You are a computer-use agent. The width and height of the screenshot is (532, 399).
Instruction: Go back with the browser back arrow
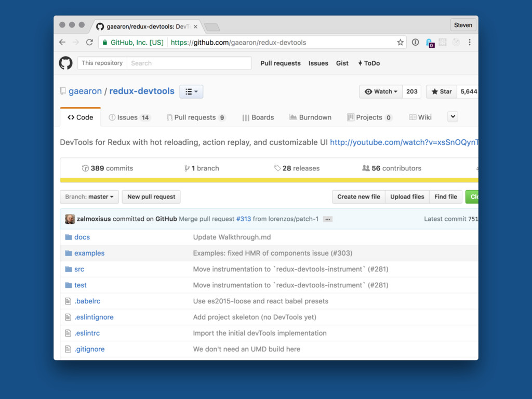click(x=62, y=43)
